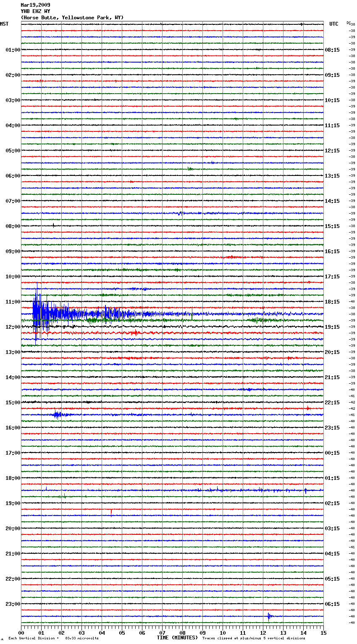Click the Horse Butte, Yellowstone Park location title
The image size is (357, 644).
(72, 18)
